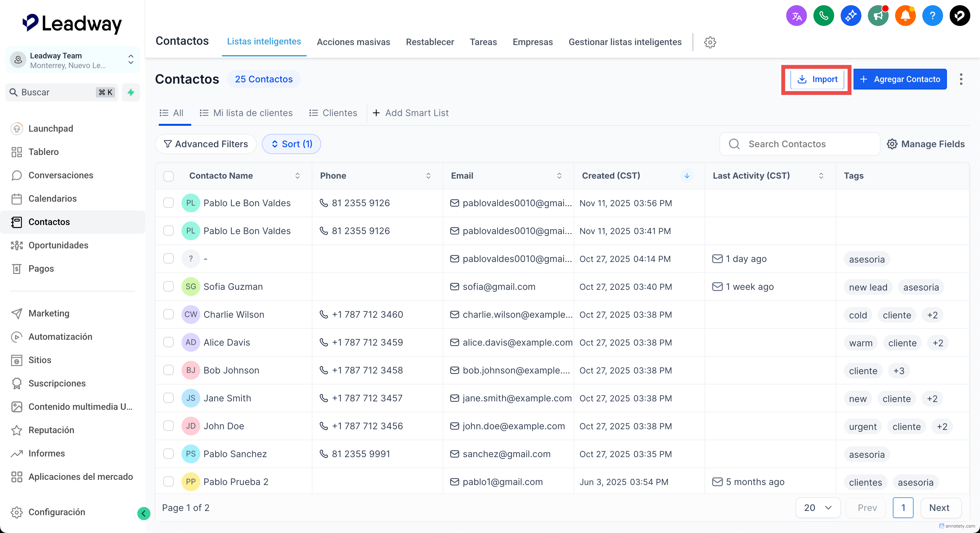This screenshot has width=980, height=533.
Task: Collapse sidebar with green arrow button
Action: [x=144, y=514]
